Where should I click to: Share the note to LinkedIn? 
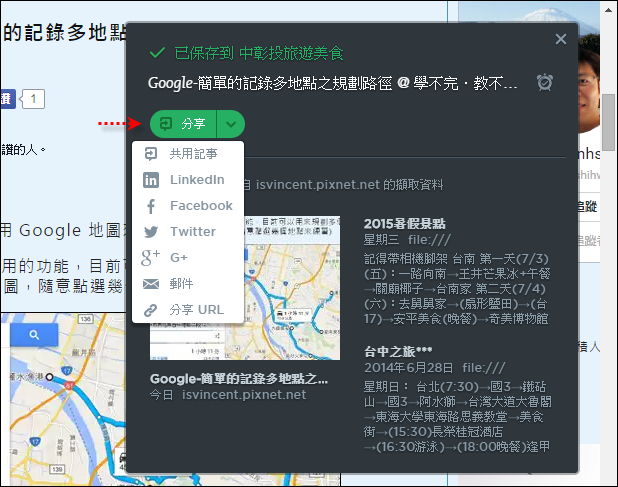[188, 180]
